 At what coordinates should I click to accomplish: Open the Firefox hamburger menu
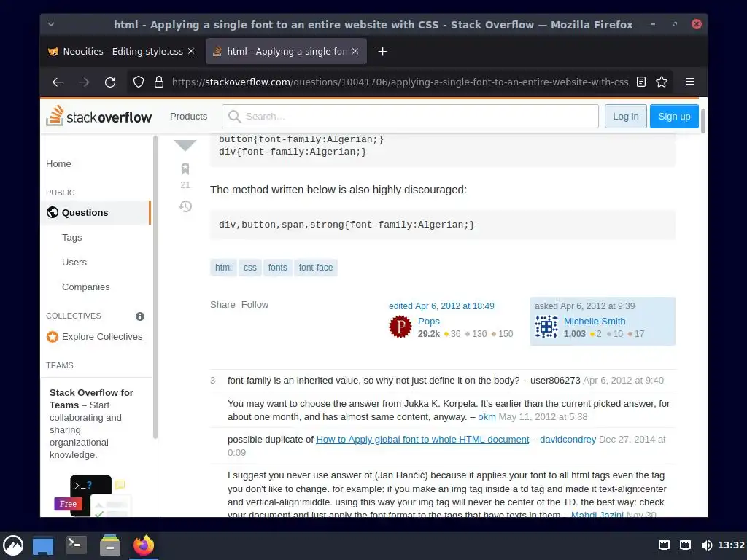(x=690, y=82)
